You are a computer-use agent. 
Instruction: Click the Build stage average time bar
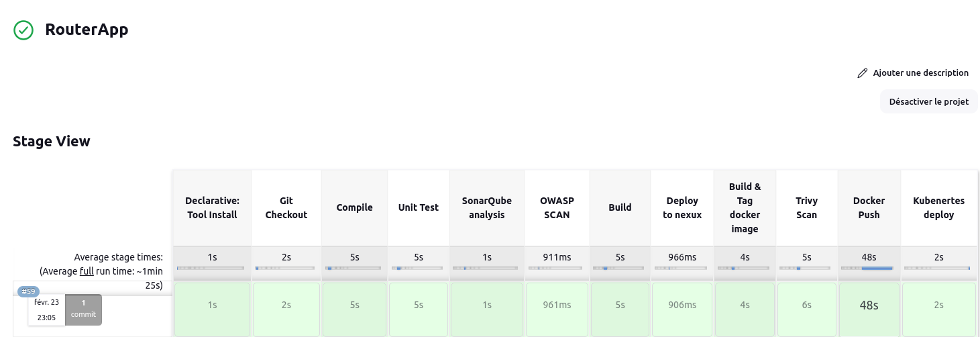click(x=620, y=268)
